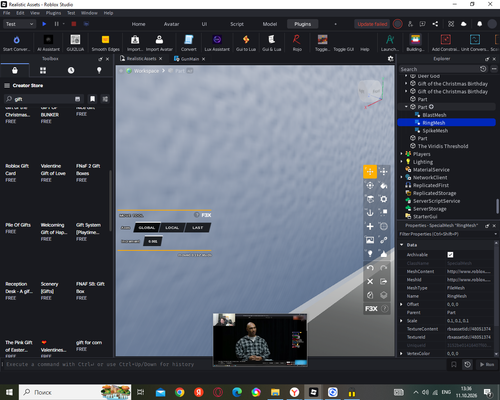This screenshot has width=500, height=400.
Task: Expand the VertexColor property
Action: click(x=401, y=353)
